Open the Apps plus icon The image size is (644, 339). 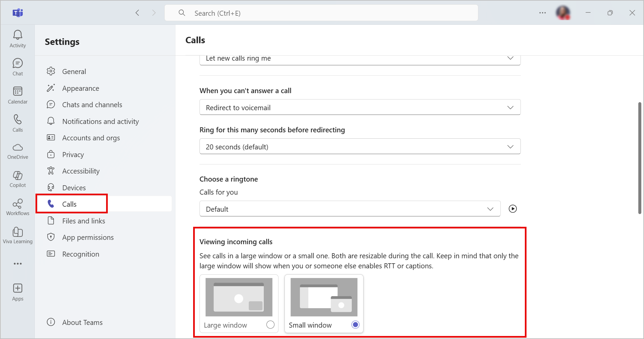pyautogui.click(x=18, y=288)
